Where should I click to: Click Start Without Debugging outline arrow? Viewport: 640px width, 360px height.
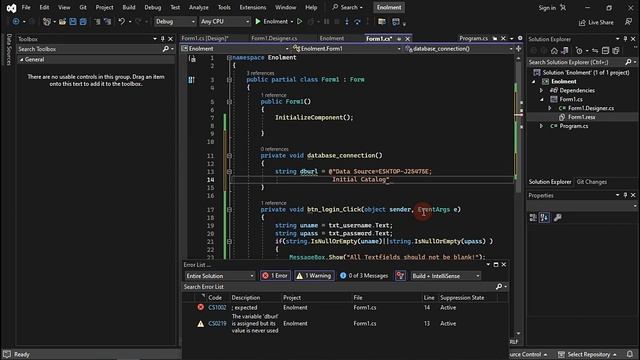pos(300,22)
